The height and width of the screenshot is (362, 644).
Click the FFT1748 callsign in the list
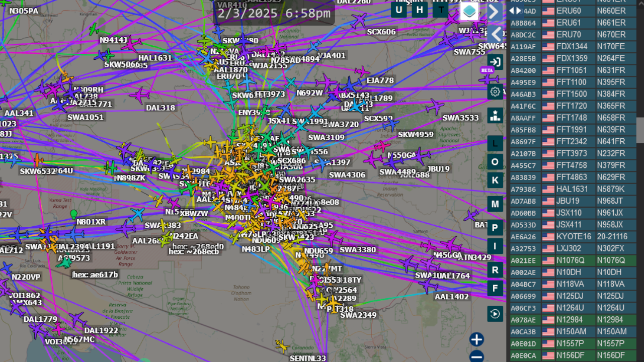click(572, 118)
